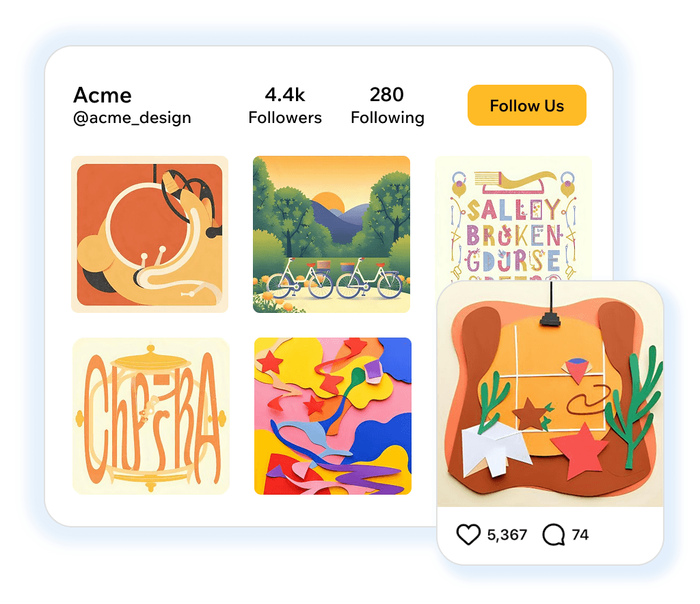Viewport: 700px width, 604px height.
Task: Click the 74 comments count
Action: pos(580,535)
